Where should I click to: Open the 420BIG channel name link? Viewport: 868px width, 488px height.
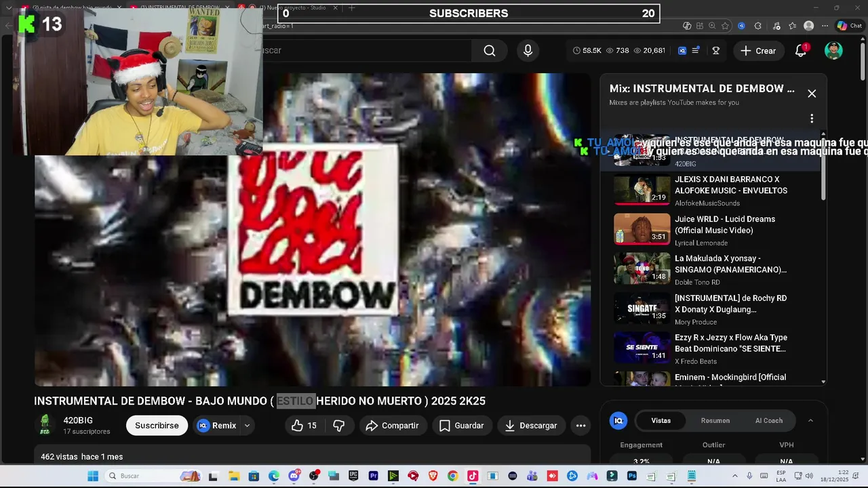pos(78,420)
